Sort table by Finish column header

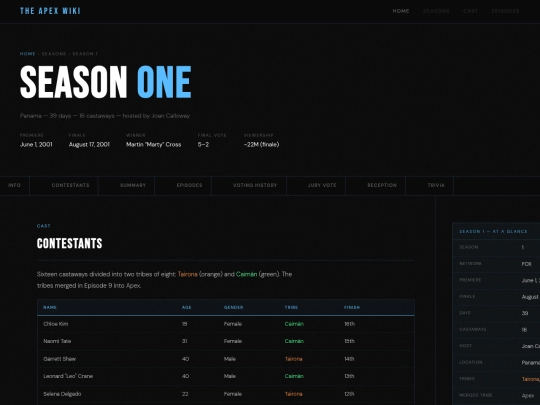coord(352,307)
